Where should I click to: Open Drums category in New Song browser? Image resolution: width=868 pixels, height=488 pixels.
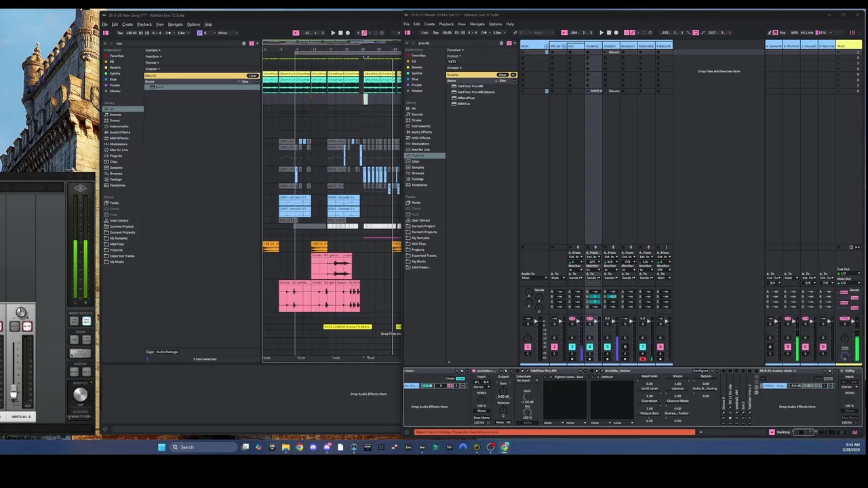115,121
